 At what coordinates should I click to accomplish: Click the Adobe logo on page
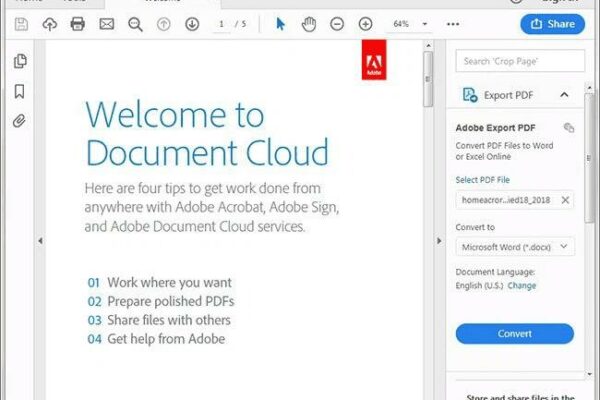(x=374, y=60)
